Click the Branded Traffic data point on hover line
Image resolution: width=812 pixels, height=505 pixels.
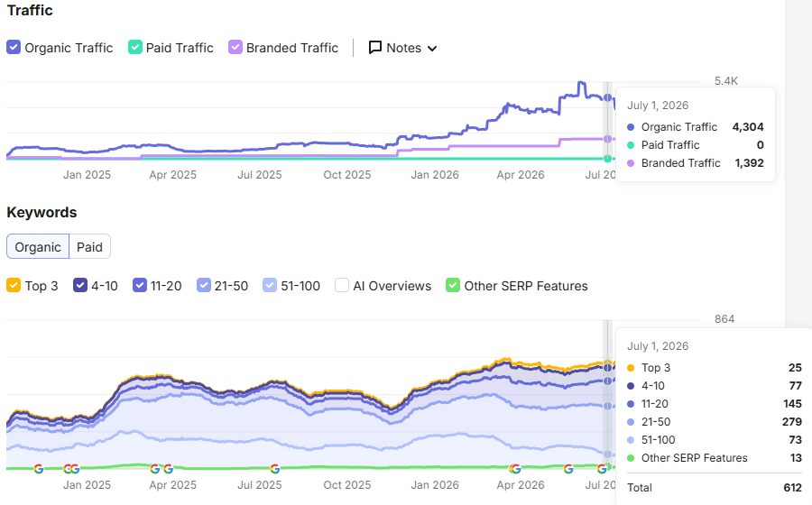(607, 139)
